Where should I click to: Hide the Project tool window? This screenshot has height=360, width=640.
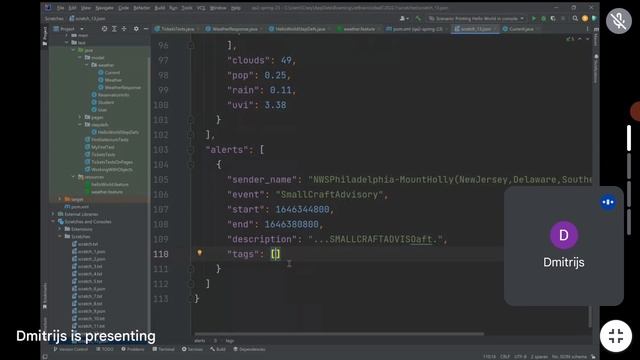coord(146,29)
